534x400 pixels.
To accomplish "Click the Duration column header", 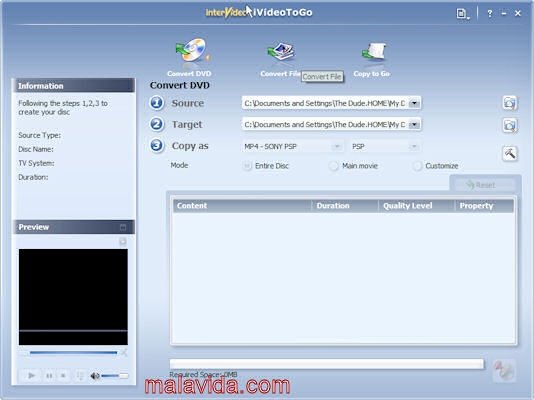I will pyautogui.click(x=345, y=206).
